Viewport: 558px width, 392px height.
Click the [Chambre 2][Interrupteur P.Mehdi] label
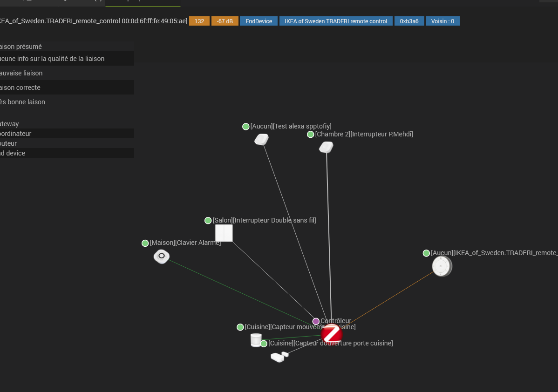pos(364,134)
